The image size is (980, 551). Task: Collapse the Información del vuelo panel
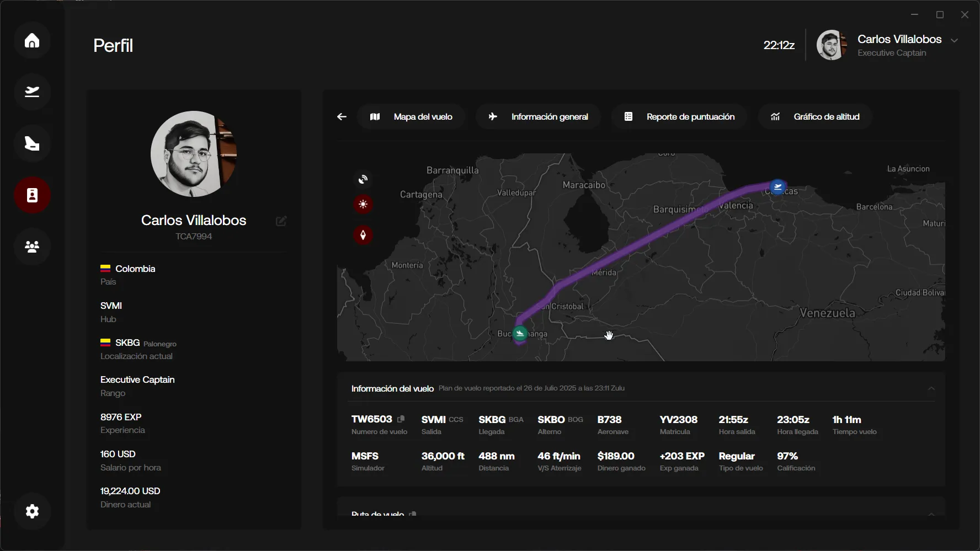pos(932,388)
